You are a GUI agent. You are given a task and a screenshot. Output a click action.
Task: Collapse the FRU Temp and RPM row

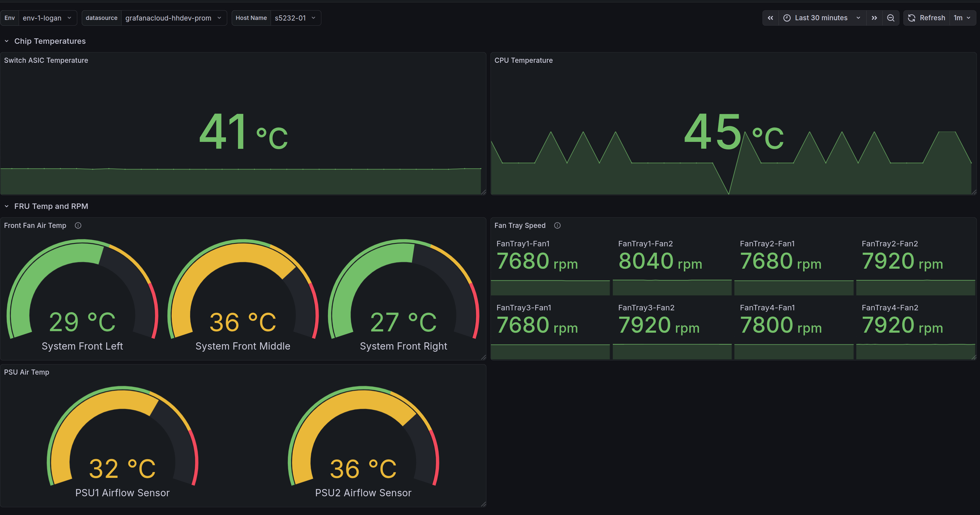(x=6, y=206)
